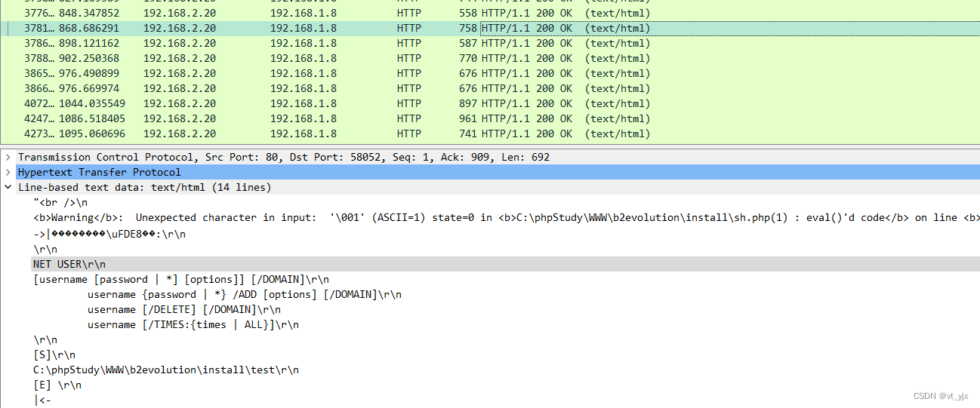Click the length value 897 cell
This screenshot has height=408, width=980.
[x=468, y=103]
